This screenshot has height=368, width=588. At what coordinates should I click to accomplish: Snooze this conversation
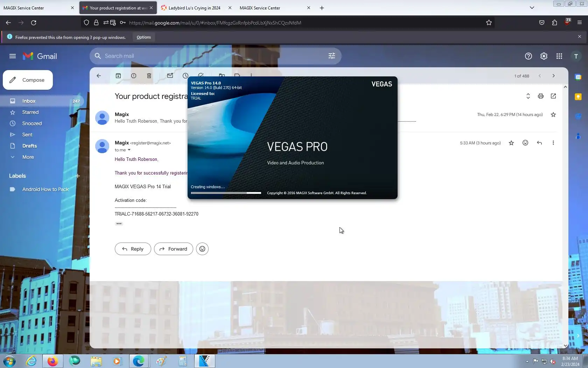[x=185, y=75]
